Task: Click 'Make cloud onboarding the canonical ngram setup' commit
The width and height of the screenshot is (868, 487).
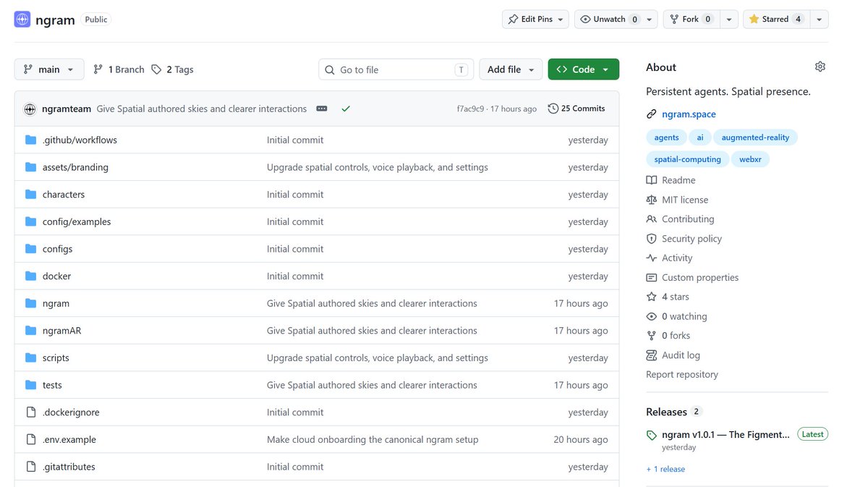Action: (x=373, y=439)
